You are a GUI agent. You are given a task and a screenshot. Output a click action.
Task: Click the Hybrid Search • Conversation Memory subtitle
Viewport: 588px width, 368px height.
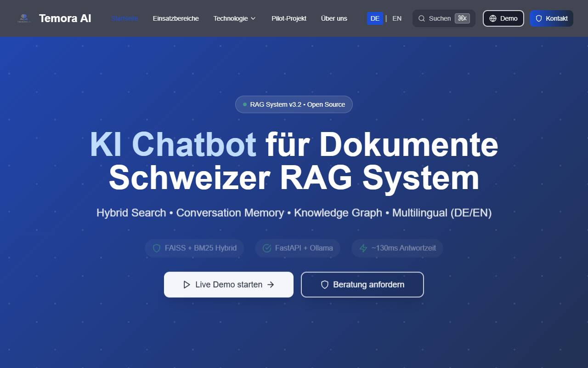coord(294,213)
